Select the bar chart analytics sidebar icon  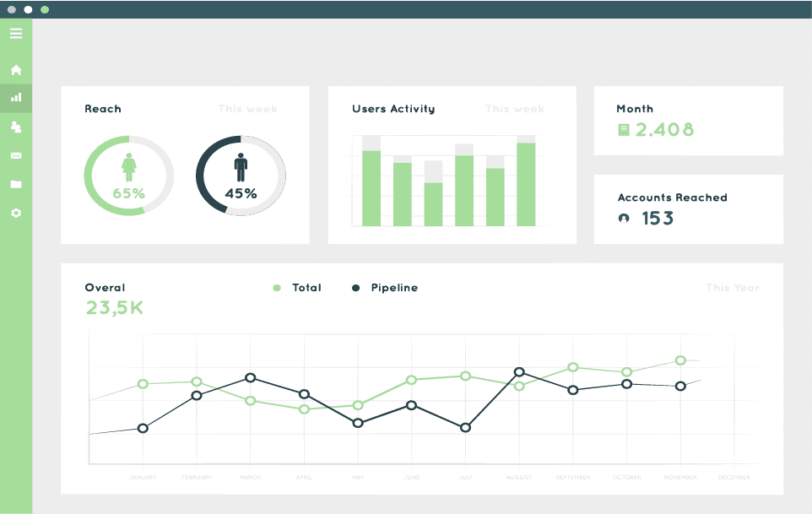16,98
